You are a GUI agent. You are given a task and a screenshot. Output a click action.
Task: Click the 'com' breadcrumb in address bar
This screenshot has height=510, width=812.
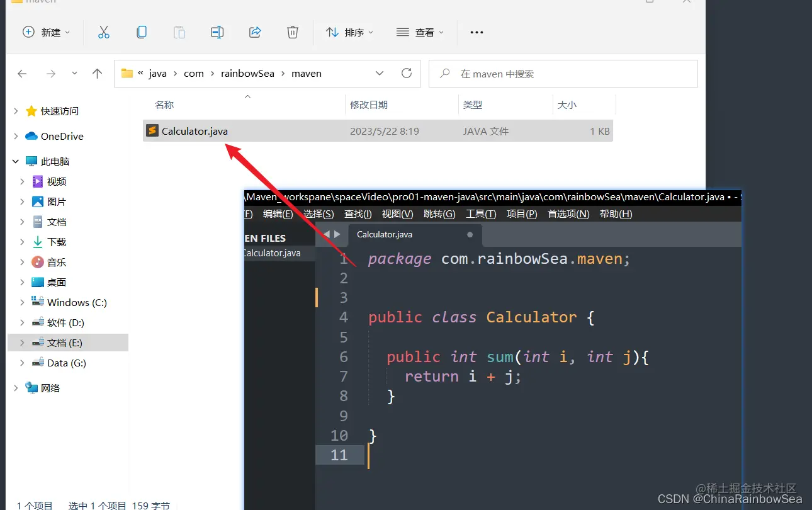point(194,74)
